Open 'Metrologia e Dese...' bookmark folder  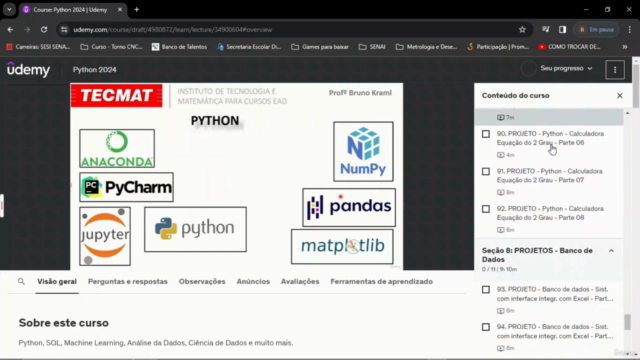(x=426, y=47)
